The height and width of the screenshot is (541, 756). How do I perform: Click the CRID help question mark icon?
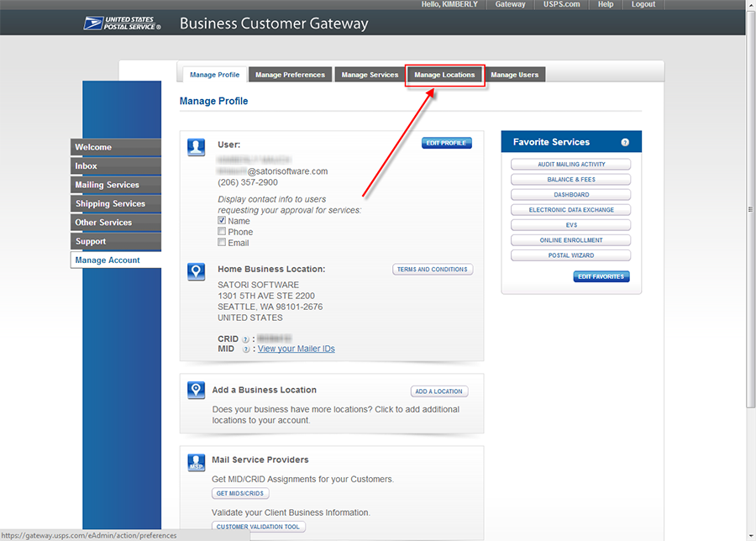(246, 339)
